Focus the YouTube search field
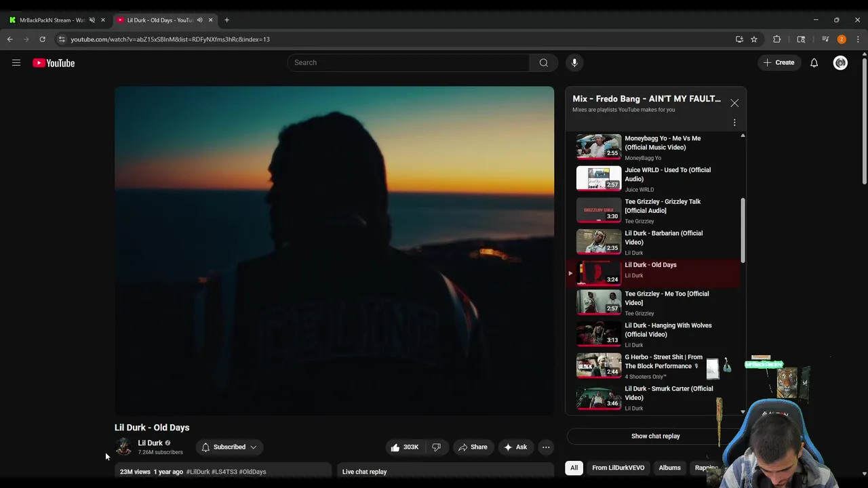Image resolution: width=868 pixels, height=488 pixels. 408,62
